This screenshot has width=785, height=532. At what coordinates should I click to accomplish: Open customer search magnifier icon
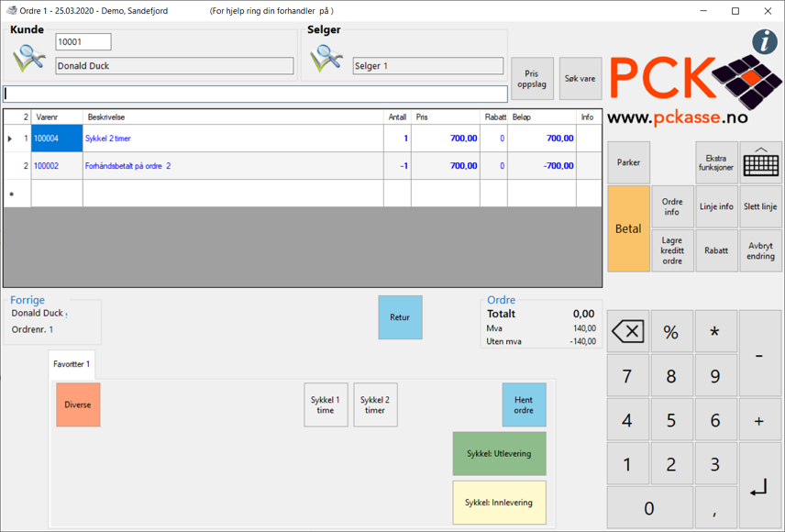click(28, 58)
